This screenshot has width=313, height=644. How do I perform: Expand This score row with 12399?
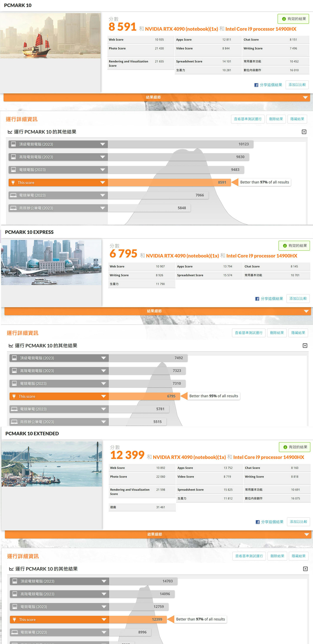(104, 620)
